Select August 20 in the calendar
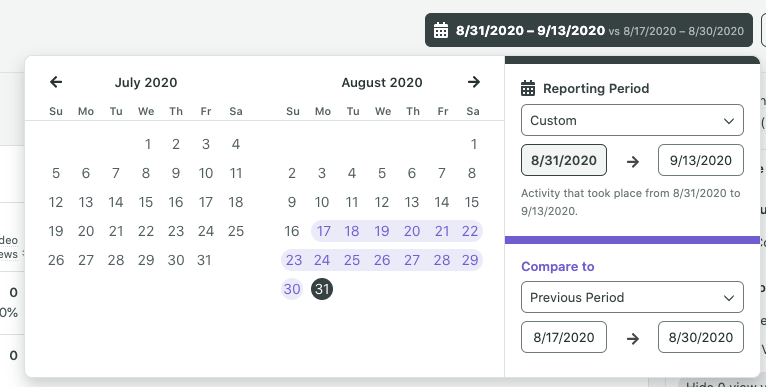The height and width of the screenshot is (387, 766). click(x=412, y=231)
